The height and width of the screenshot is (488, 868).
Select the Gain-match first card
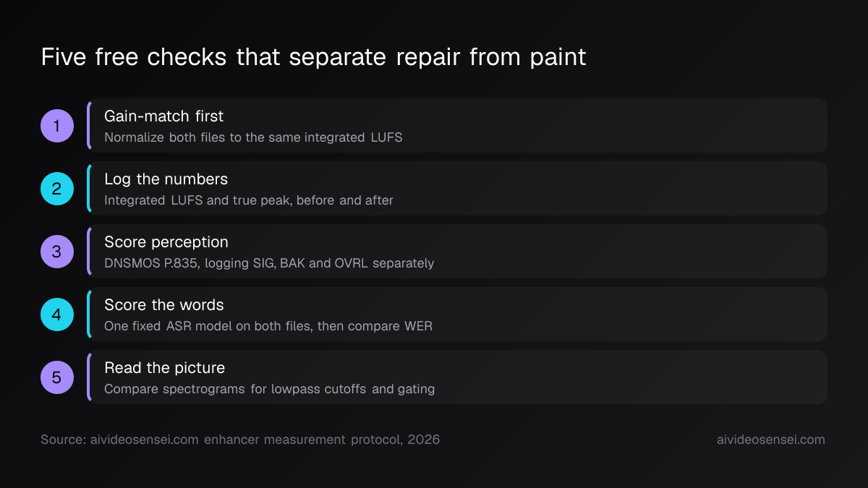pyautogui.click(x=457, y=126)
